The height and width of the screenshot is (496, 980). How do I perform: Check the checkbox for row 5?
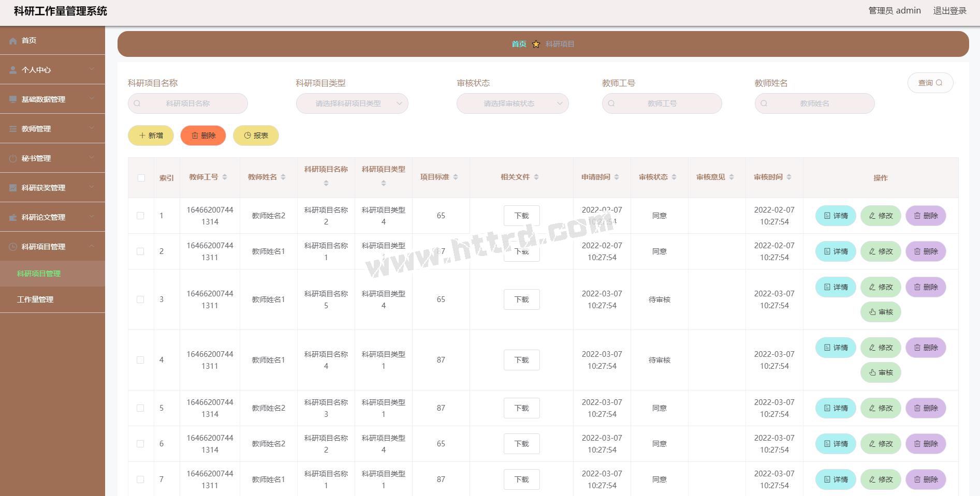point(140,408)
